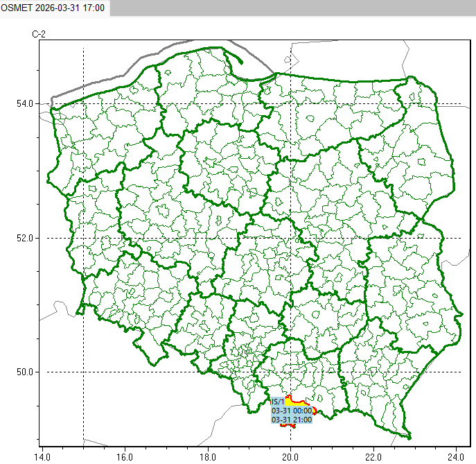Click the 16.0 longitude axis label

(x=125, y=456)
